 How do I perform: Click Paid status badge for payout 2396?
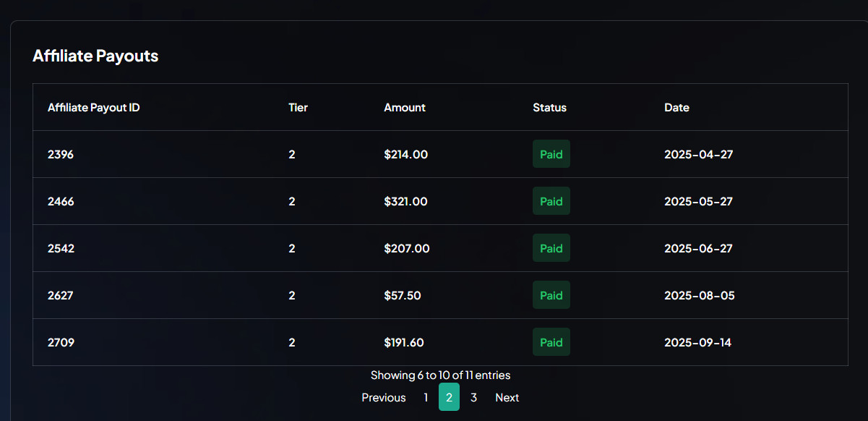click(x=551, y=154)
